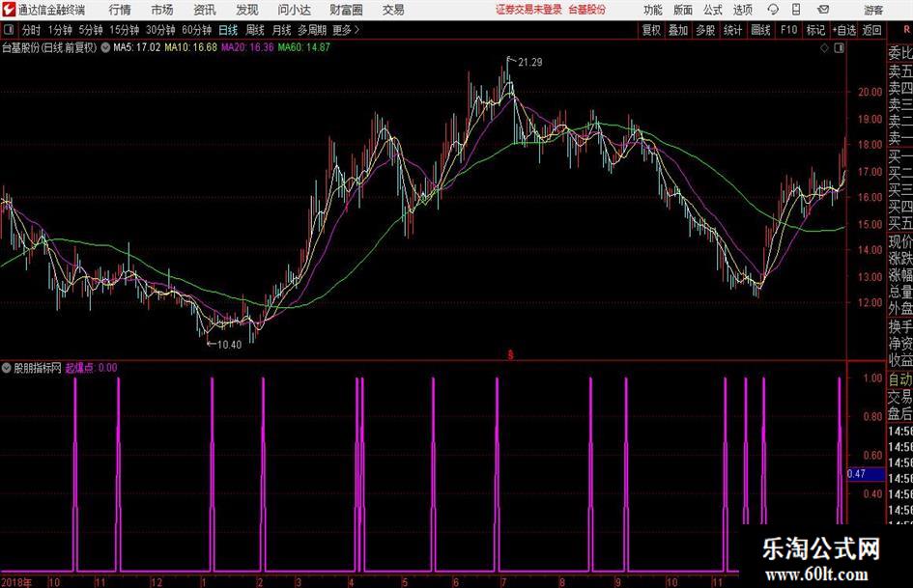Click the 起爆点: 0.00 indicator value
The height and width of the screenshot is (588, 913).
click(91, 368)
